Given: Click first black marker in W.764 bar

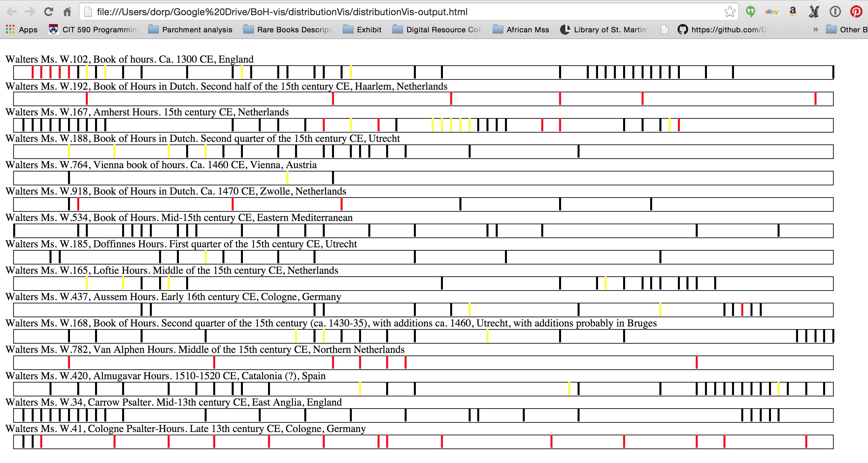Looking at the screenshot, I should coord(69,178).
